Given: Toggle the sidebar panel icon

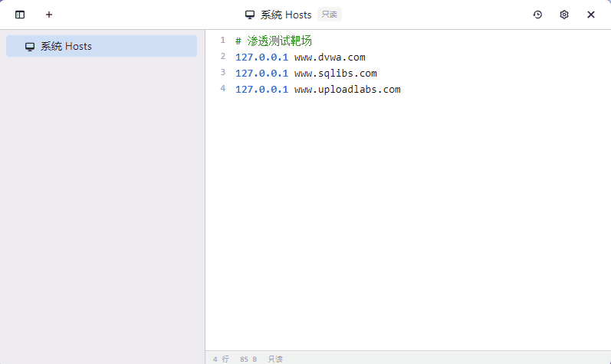Looking at the screenshot, I should 20,15.
